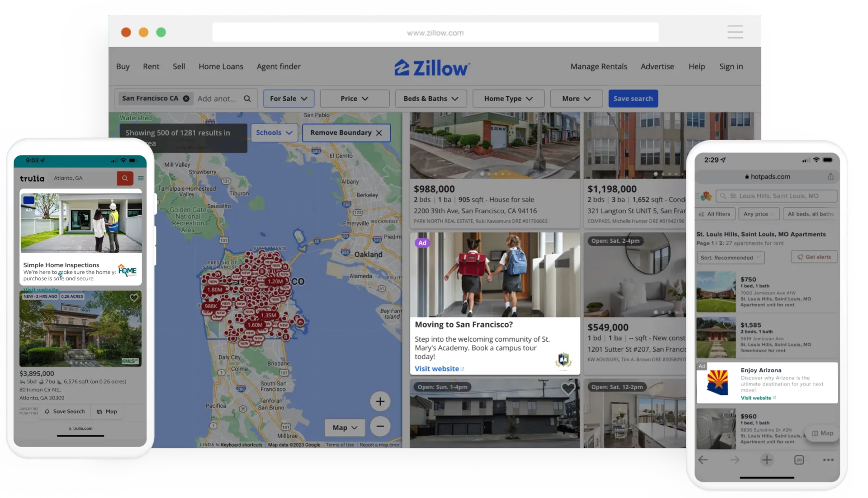868x498 pixels.
Task: Zoom in on the Zillow map
Action: (380, 401)
